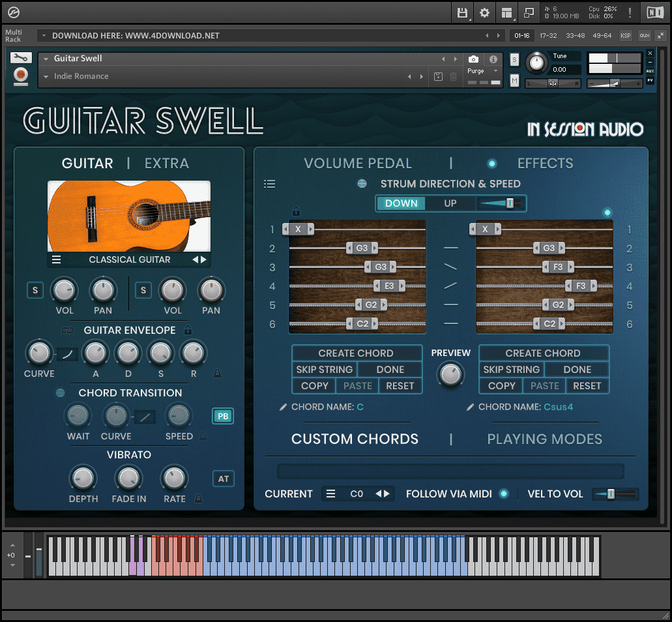Toggle the rack view layout icon
Screen dimensions: 672x622
(506, 13)
